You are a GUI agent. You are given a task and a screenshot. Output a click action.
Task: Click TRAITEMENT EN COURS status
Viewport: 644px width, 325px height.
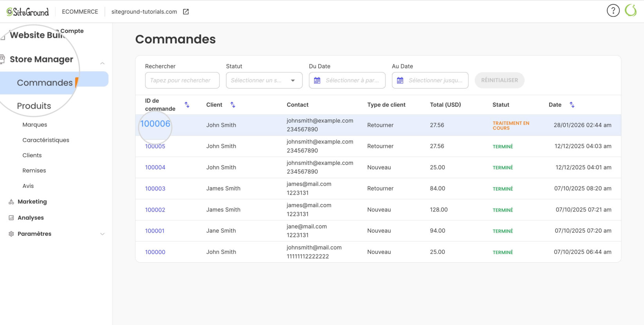[511, 125]
